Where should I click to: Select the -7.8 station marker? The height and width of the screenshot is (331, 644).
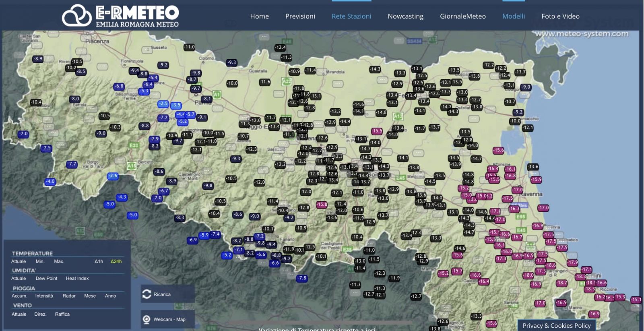[x=302, y=278]
